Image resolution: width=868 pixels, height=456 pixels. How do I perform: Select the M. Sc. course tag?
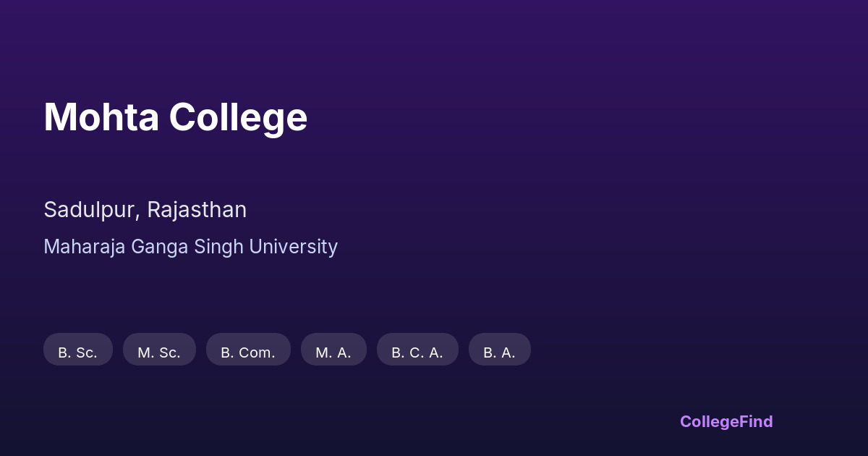[x=159, y=350]
